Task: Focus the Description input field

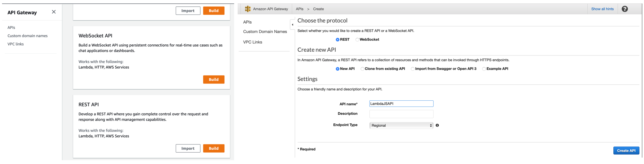Action: coord(401,114)
